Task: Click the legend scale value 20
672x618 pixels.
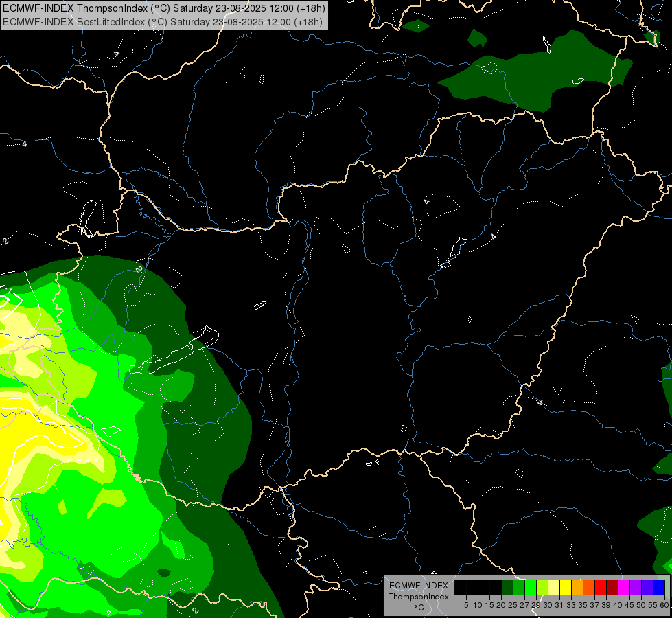Action: [x=501, y=605]
